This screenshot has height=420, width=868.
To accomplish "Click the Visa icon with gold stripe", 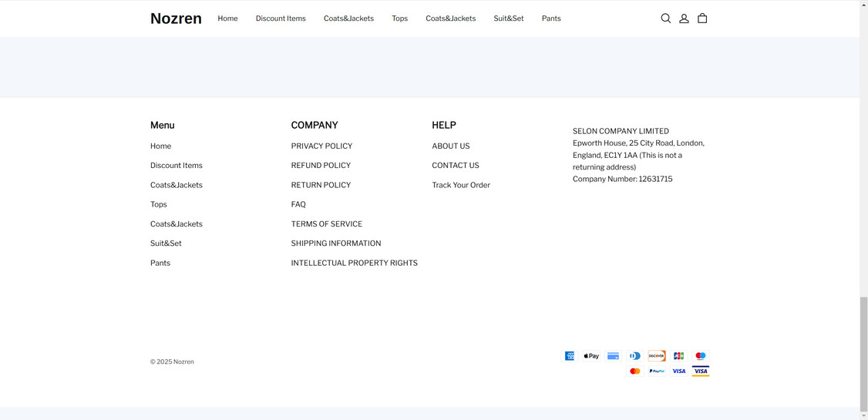I will (700, 371).
